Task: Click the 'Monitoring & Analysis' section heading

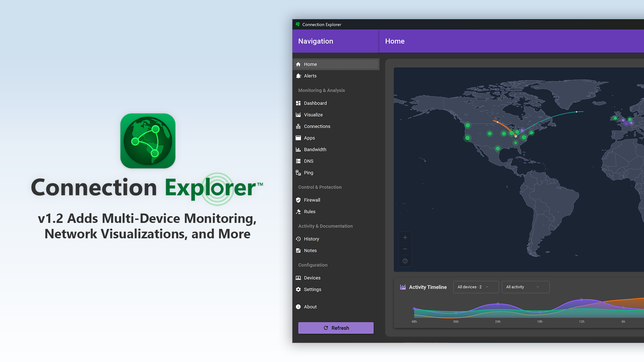Action: (x=321, y=90)
